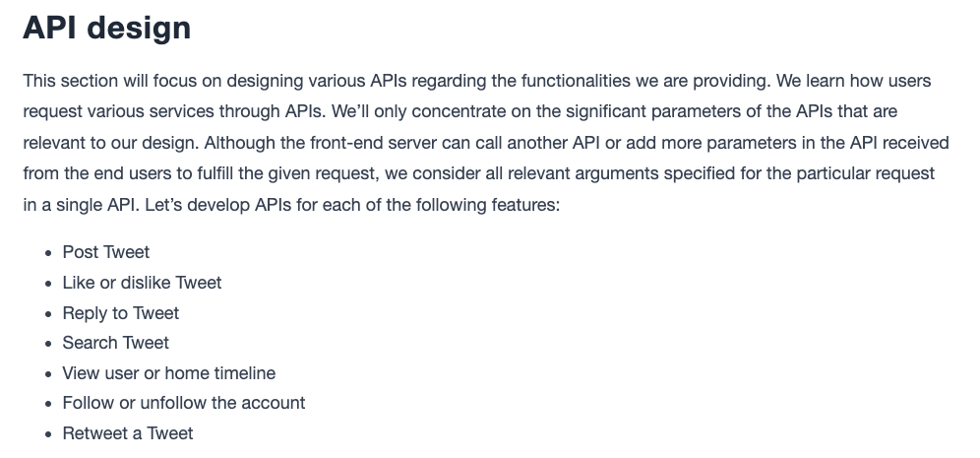Click the bullet before Retweet a Tweet
Screen dimensions: 980x458
tap(48, 434)
